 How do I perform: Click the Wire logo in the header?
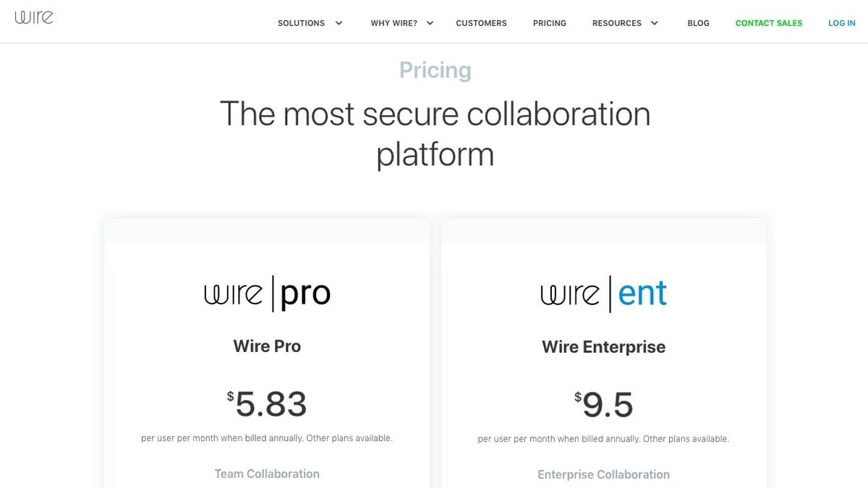point(34,17)
